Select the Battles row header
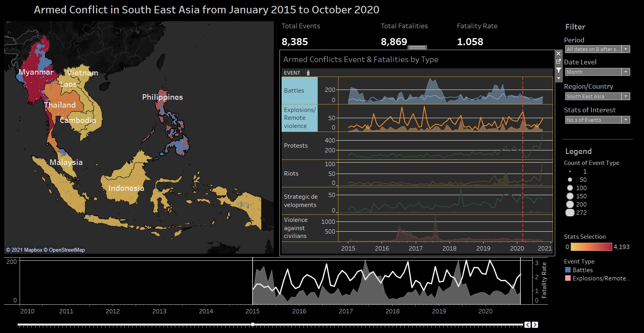Image resolution: width=644 pixels, height=333 pixels. point(300,91)
